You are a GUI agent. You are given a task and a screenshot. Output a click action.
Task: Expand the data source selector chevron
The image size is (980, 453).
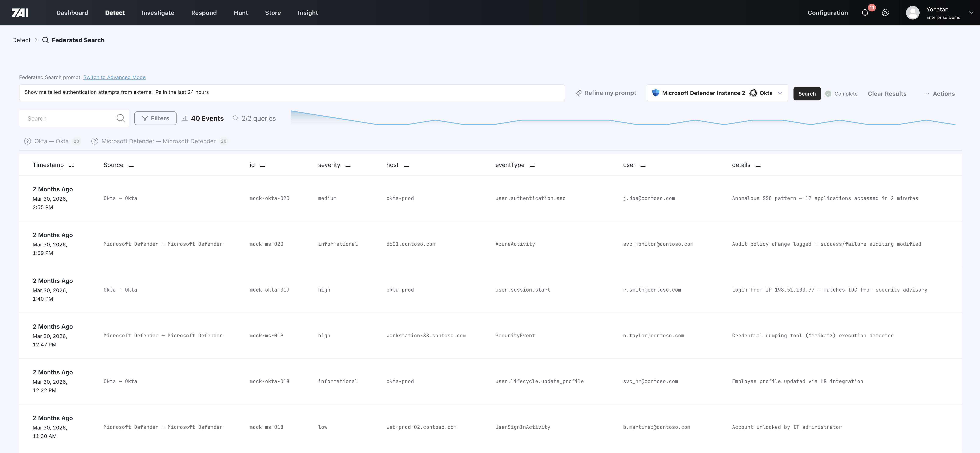coord(780,93)
